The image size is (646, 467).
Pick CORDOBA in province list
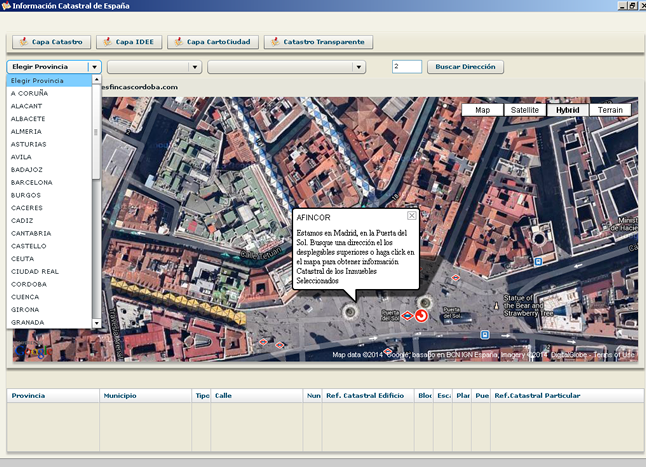[49, 285]
